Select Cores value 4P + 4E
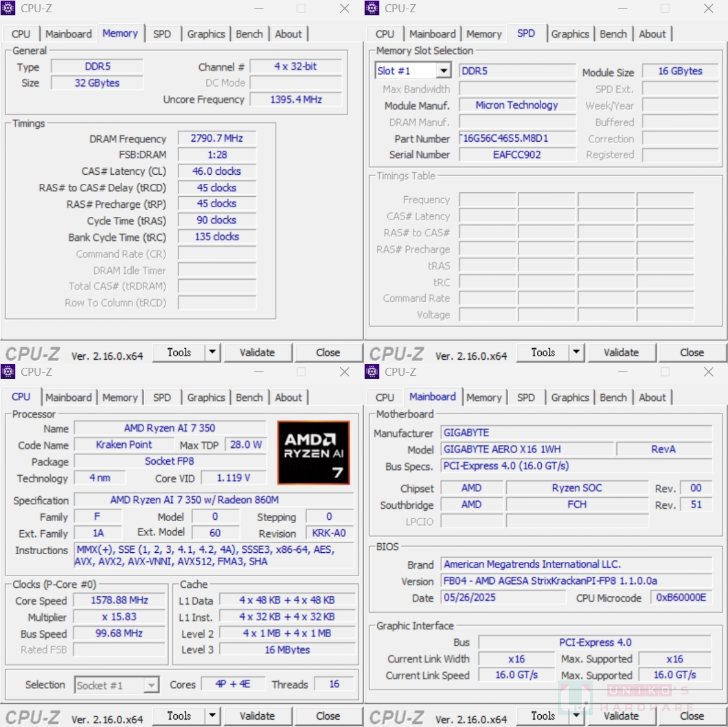 [x=233, y=684]
